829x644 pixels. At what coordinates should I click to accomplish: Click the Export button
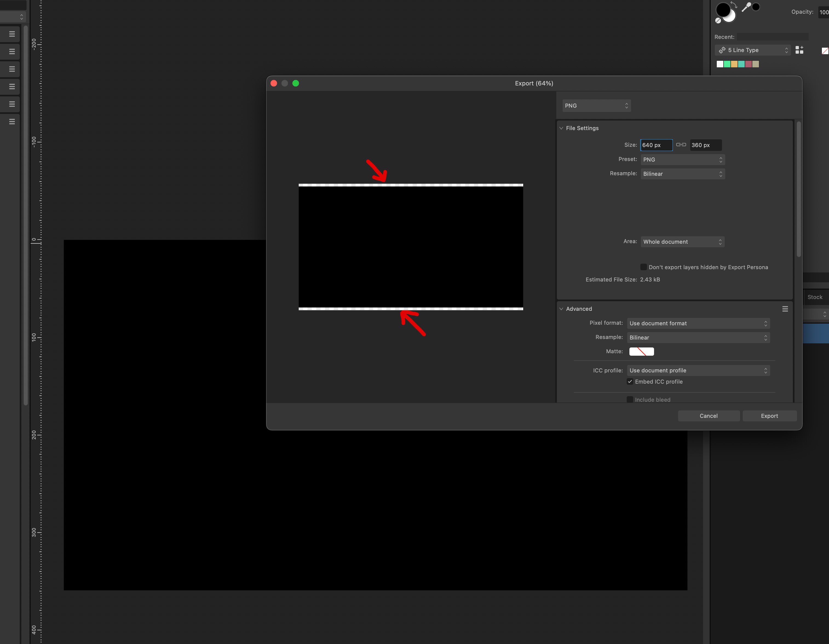769,416
